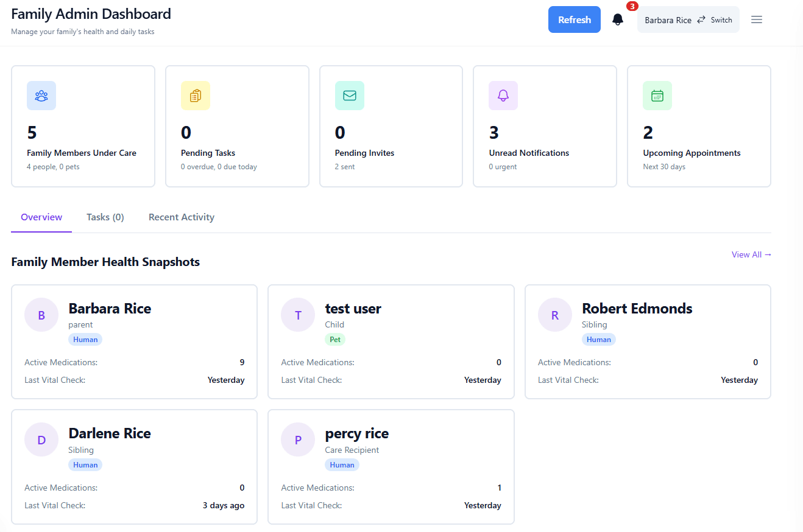Click the Human badge on percy rice
The width and height of the screenshot is (803, 532).
click(342, 464)
